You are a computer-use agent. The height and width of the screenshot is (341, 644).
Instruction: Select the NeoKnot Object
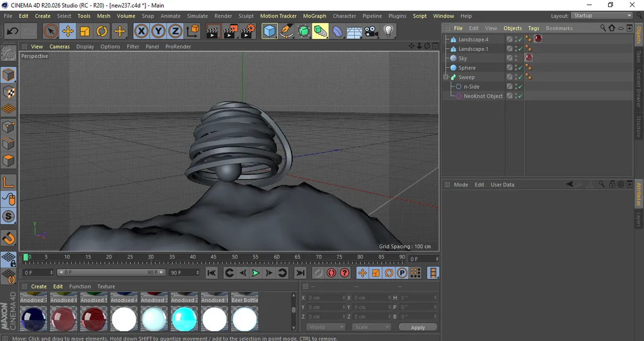coord(482,96)
